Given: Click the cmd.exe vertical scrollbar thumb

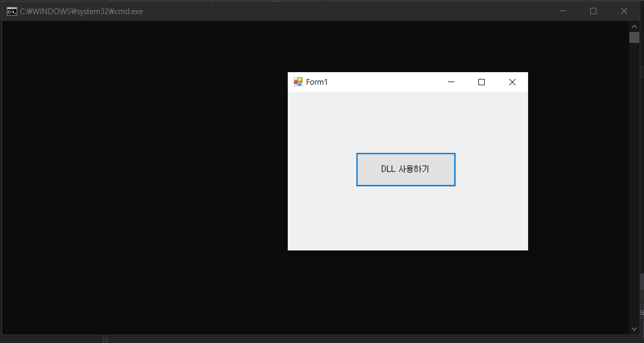Looking at the screenshot, I should point(634,37).
